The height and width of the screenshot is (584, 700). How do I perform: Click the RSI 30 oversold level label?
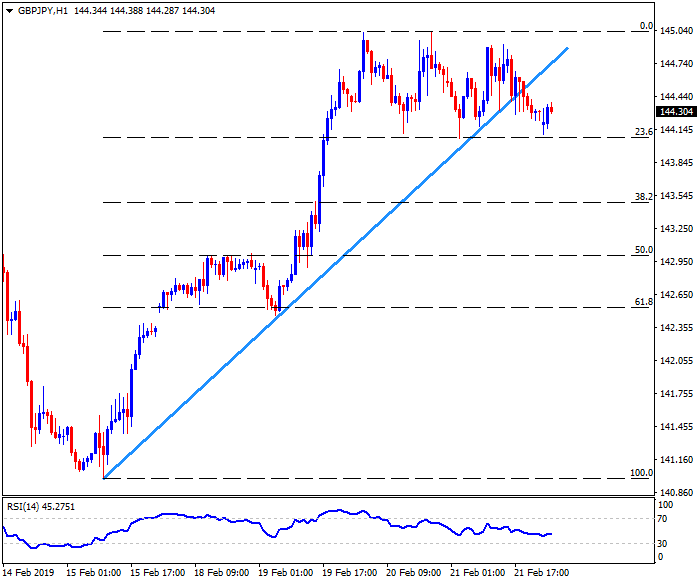(x=662, y=544)
